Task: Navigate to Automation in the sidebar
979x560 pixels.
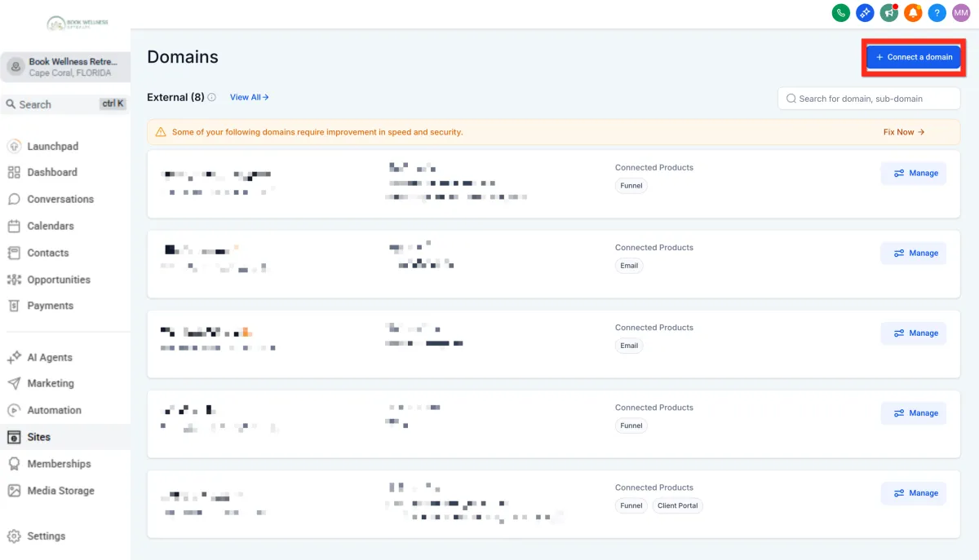Action: [x=54, y=410]
